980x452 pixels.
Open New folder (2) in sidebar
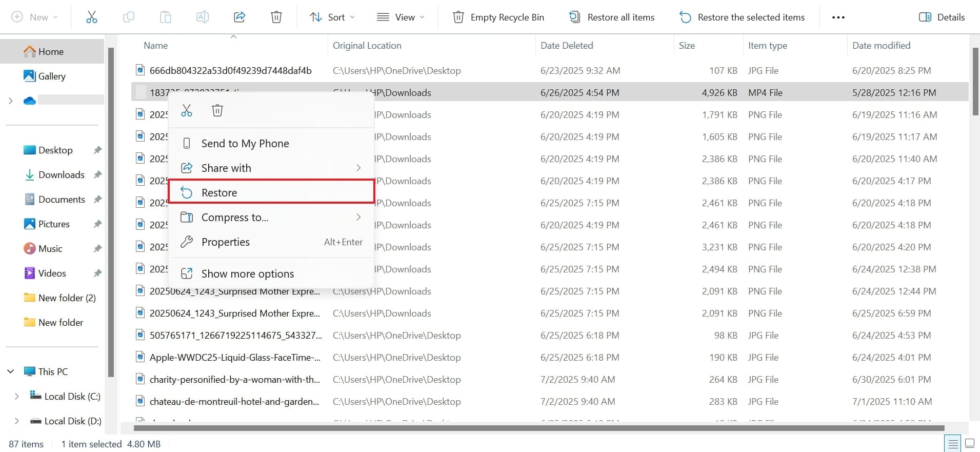[x=61, y=298]
